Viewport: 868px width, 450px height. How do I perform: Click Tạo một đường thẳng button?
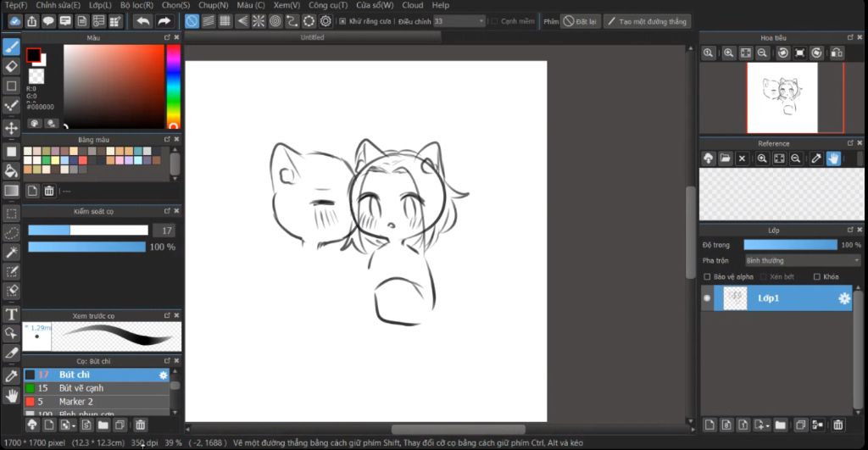click(x=647, y=21)
